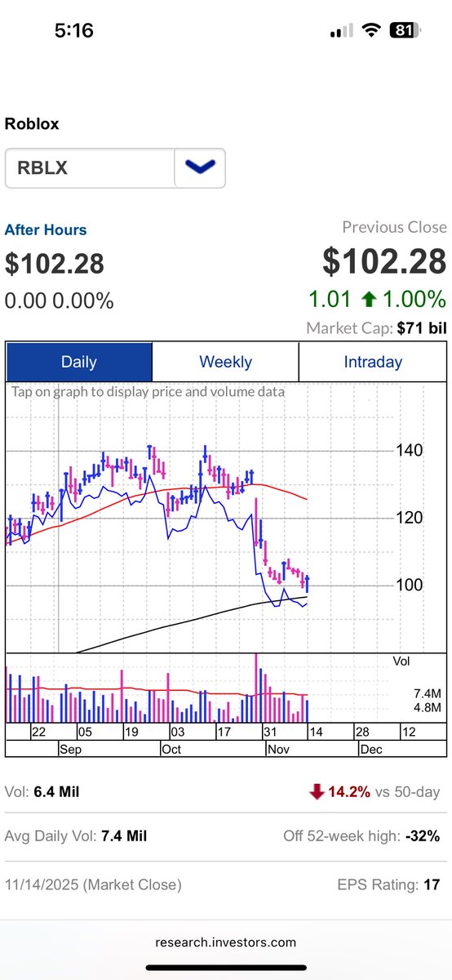
Task: Click the 0.00 0.00% after-hours change
Action: (60, 301)
